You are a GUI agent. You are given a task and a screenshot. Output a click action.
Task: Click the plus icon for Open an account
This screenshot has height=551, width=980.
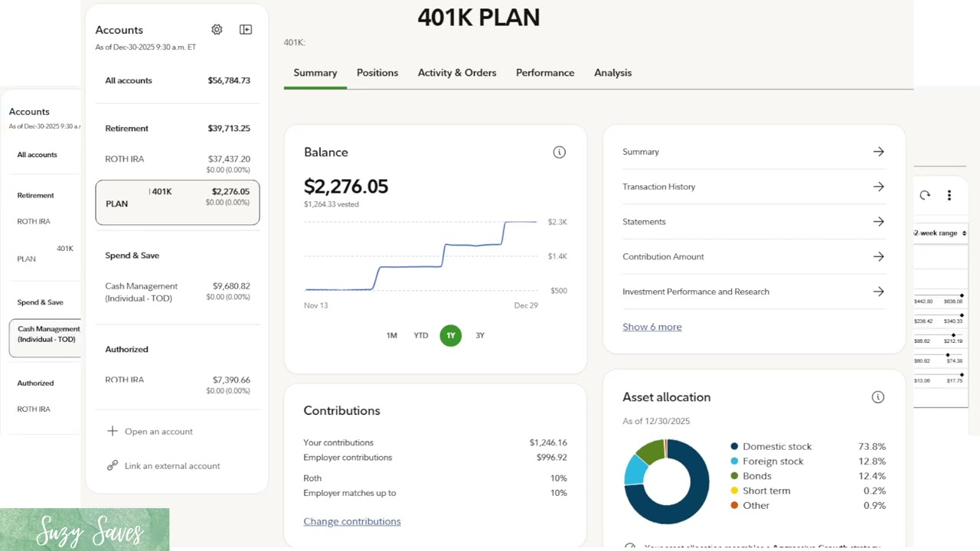(113, 431)
